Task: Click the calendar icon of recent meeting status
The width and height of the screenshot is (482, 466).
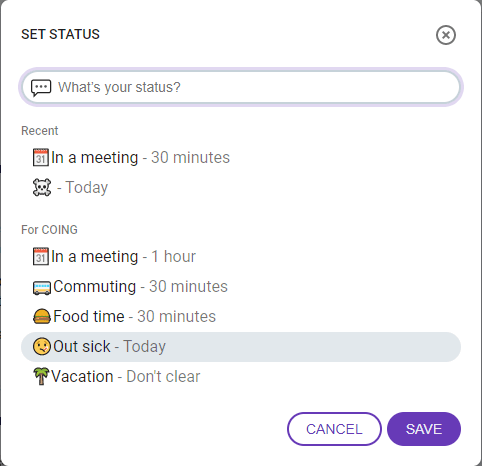Action: [x=41, y=157]
